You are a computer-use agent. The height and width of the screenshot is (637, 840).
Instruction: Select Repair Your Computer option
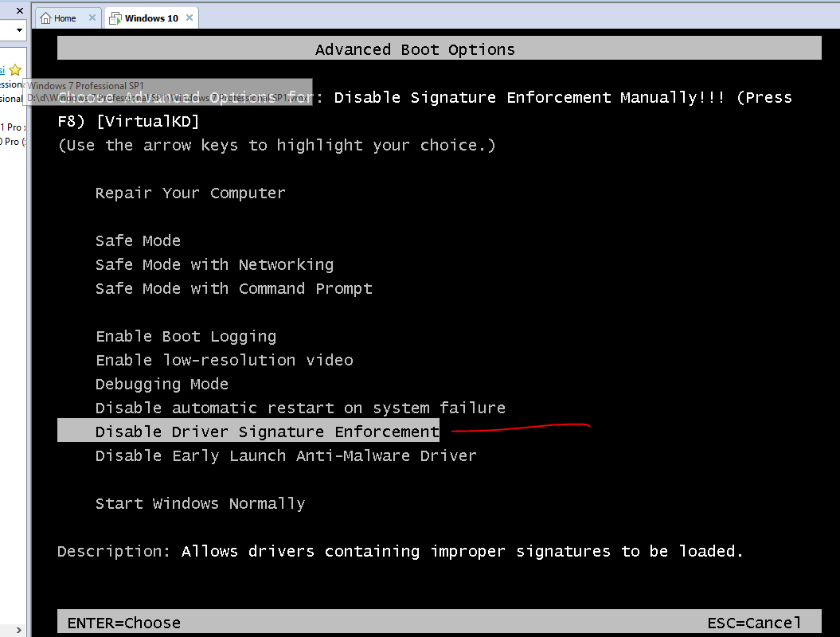point(190,193)
